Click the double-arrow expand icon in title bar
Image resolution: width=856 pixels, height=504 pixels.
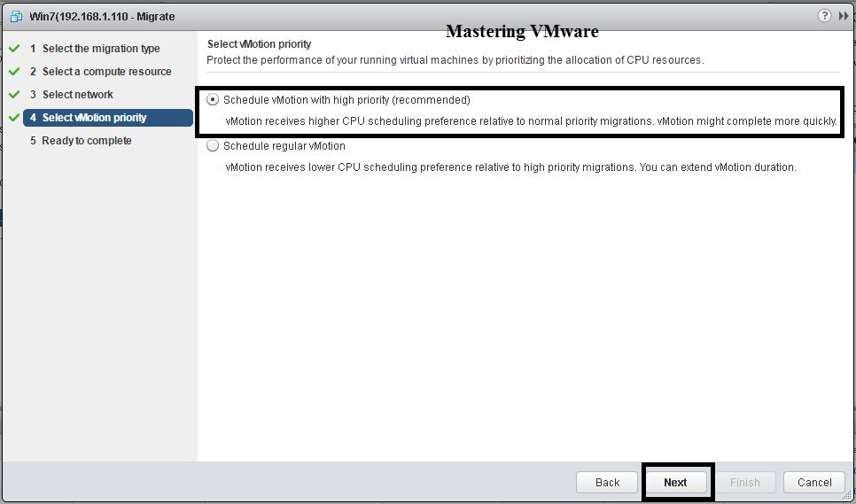click(x=844, y=16)
